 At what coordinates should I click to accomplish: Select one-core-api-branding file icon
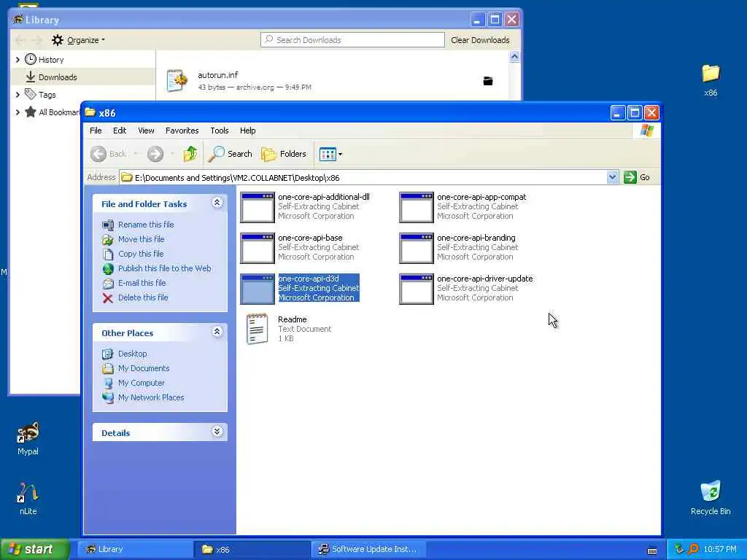[x=417, y=248]
